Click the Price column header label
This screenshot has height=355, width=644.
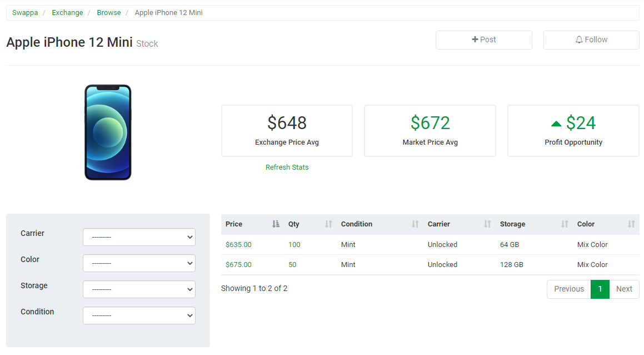(x=234, y=224)
